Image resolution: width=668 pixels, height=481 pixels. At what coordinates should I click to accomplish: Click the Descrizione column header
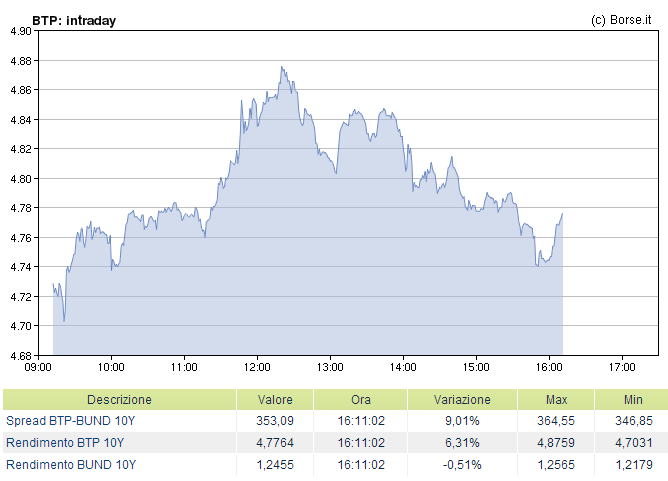(119, 399)
